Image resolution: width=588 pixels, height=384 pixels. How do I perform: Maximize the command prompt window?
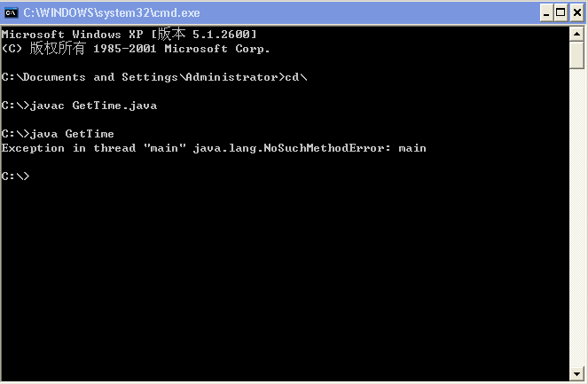point(561,13)
